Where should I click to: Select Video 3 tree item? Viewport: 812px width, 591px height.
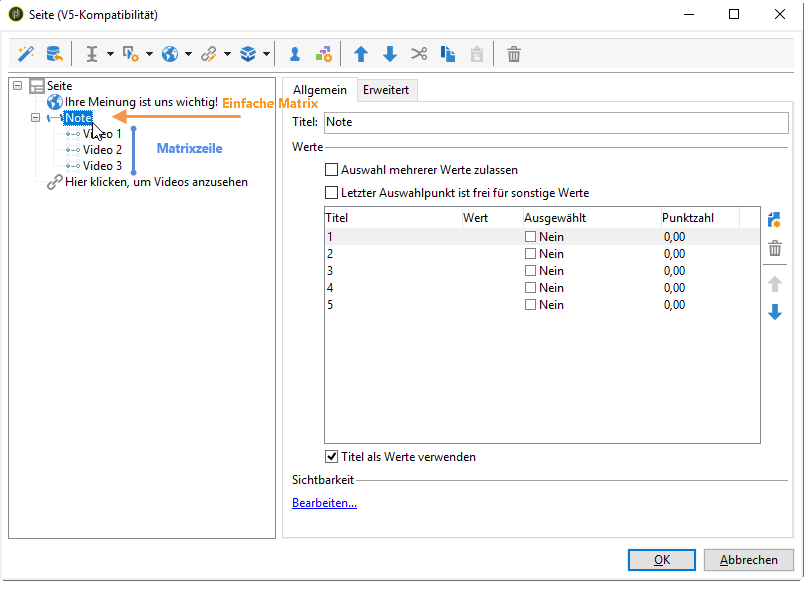pos(102,166)
